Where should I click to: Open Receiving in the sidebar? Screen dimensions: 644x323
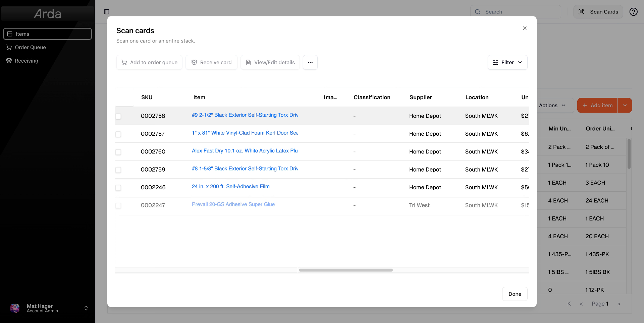(47, 61)
